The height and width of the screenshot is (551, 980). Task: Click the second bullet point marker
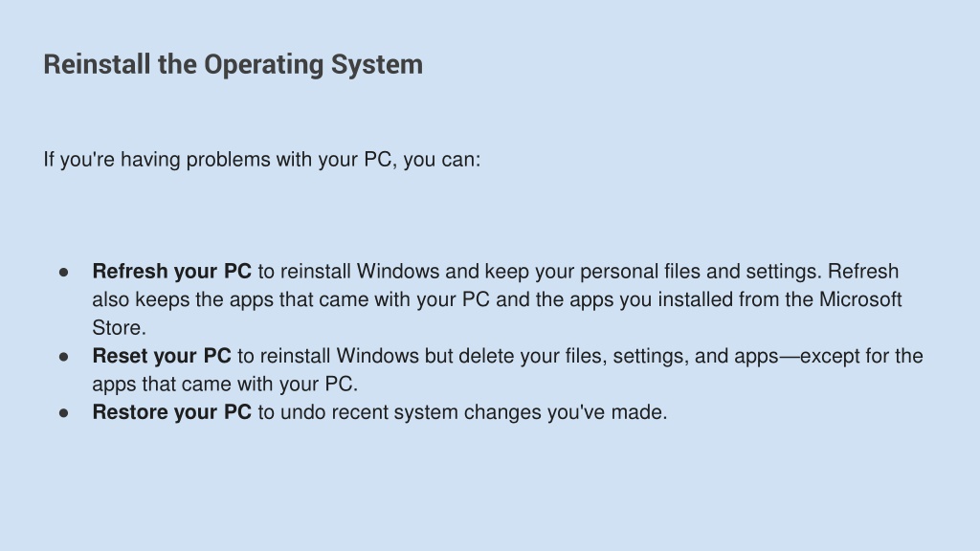(x=64, y=357)
